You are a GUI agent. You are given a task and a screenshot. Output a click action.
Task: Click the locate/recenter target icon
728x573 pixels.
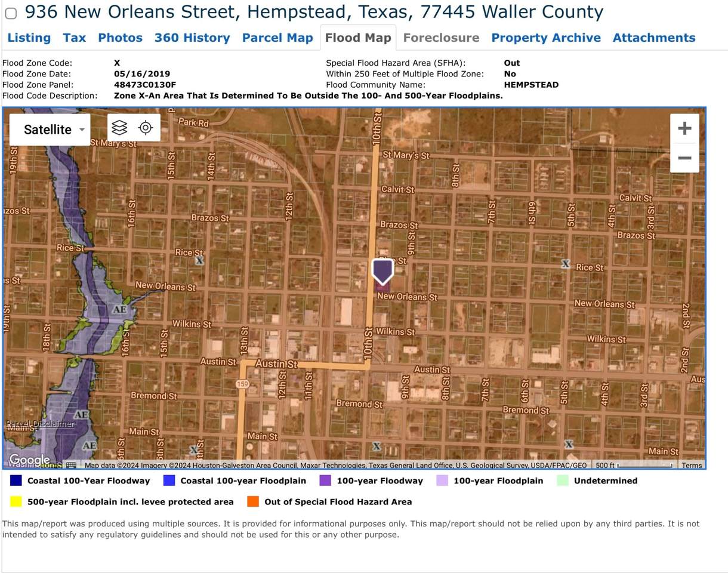[x=146, y=128]
